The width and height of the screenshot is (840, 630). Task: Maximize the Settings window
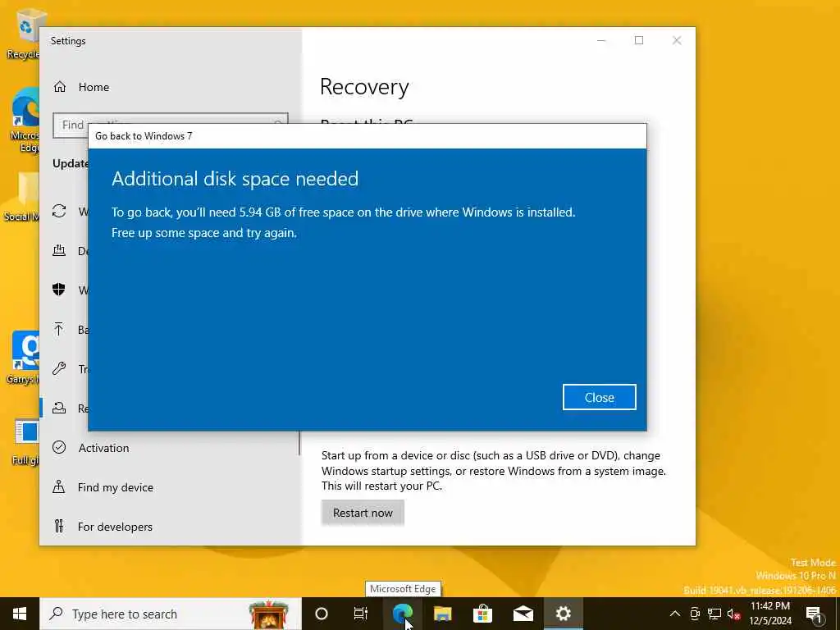coord(638,40)
